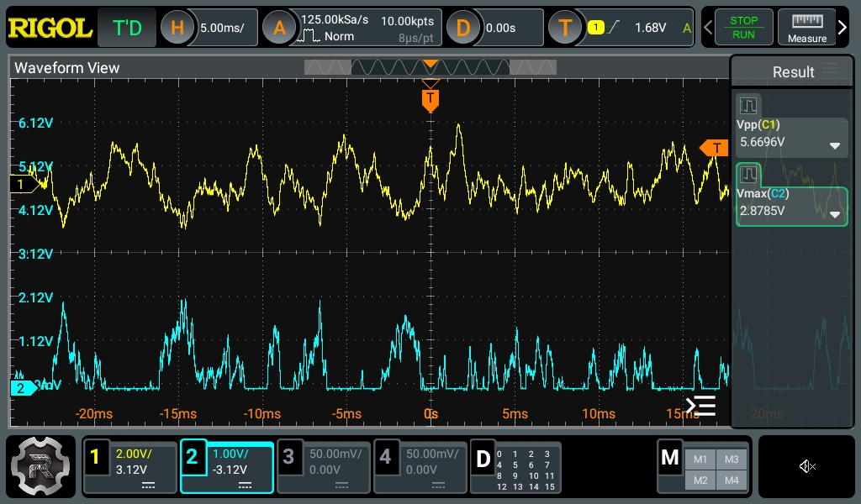Toggle channel 4 on or off
This screenshot has width=861, height=504.
[385, 457]
